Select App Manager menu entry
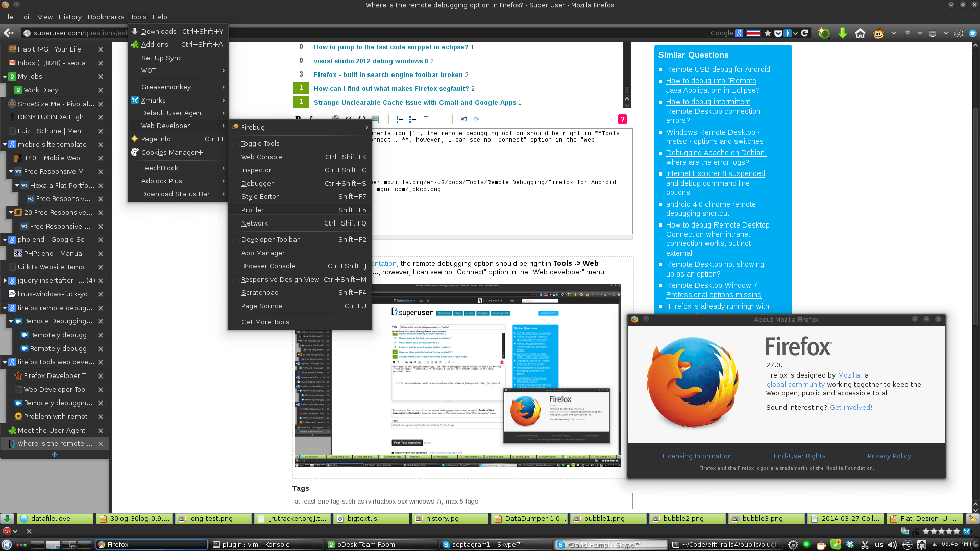The height and width of the screenshot is (551, 980). (300, 253)
